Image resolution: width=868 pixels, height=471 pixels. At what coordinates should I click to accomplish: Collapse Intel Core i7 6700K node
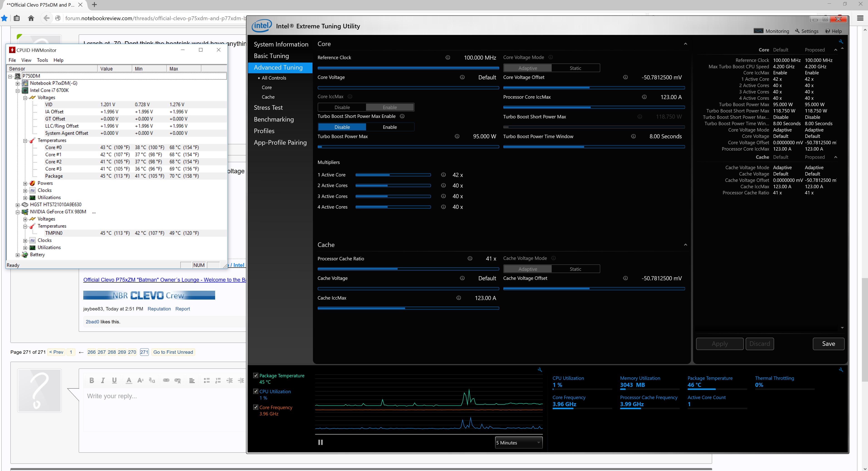(18, 90)
